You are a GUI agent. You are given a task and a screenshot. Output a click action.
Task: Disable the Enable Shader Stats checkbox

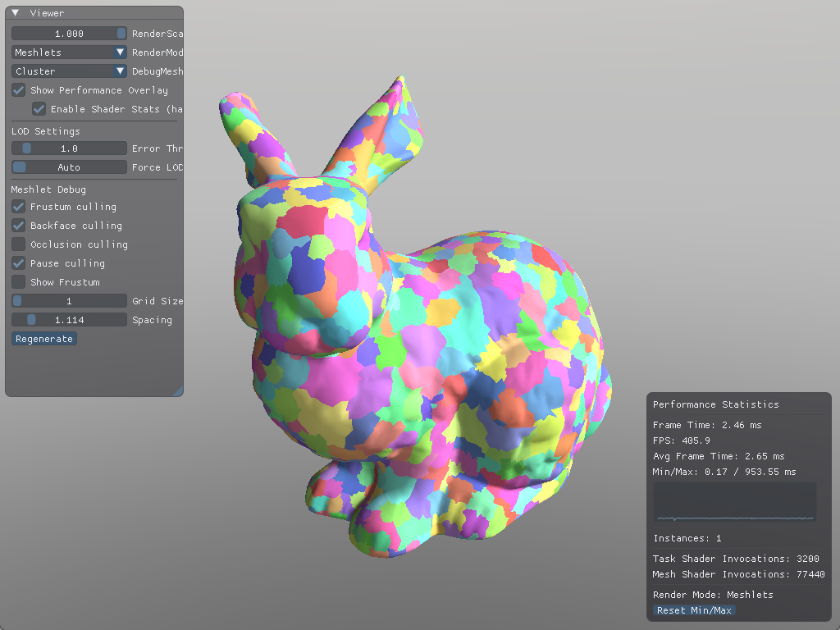39,109
